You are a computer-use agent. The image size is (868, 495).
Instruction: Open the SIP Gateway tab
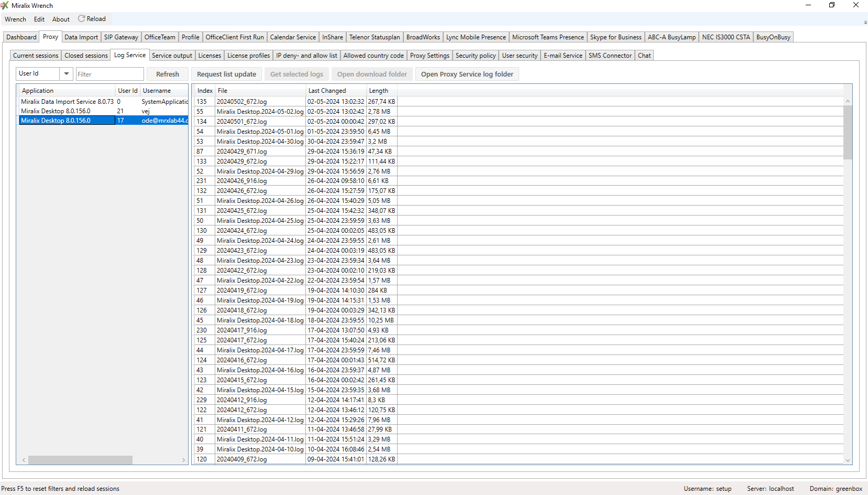[x=121, y=37]
